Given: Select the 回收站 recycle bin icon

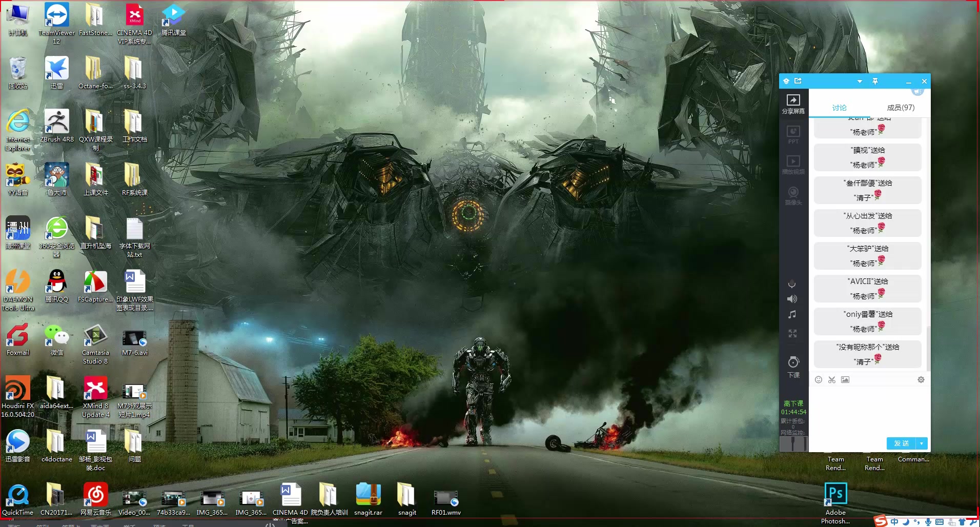Looking at the screenshot, I should coord(18,72).
